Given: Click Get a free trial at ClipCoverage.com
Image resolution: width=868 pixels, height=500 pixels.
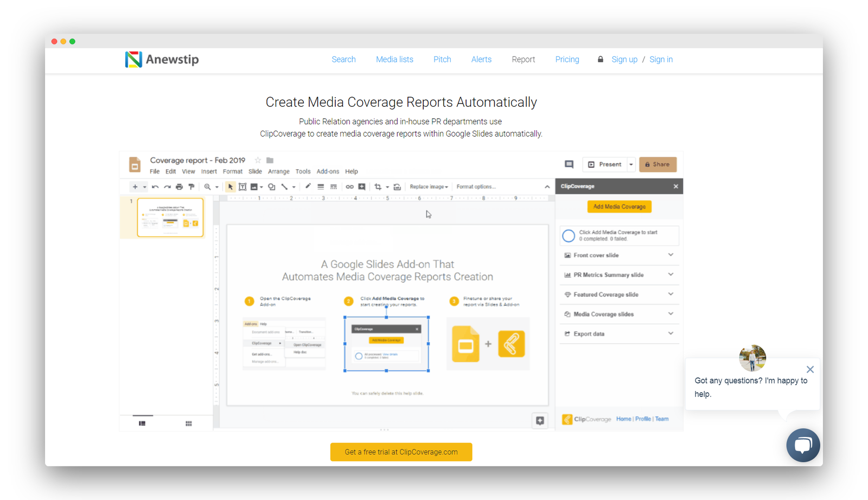Looking at the screenshot, I should (401, 452).
